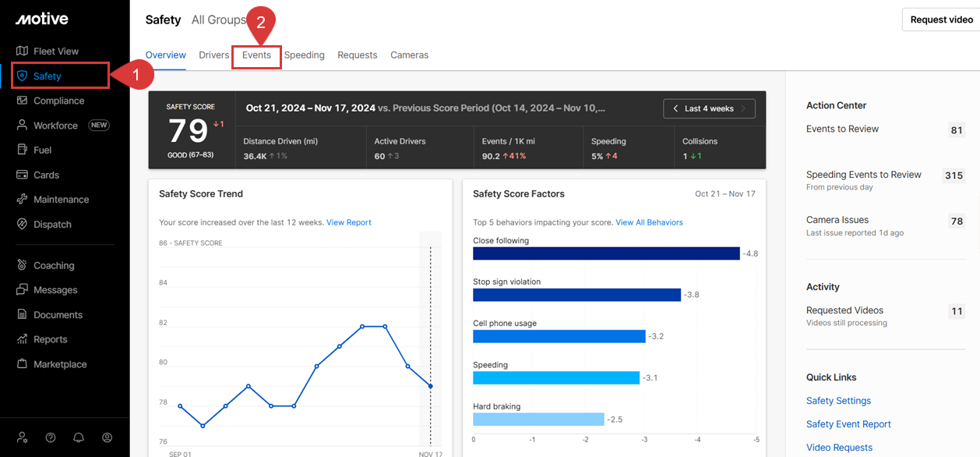
Task: Go to previous period with left chevron
Action: pos(675,108)
